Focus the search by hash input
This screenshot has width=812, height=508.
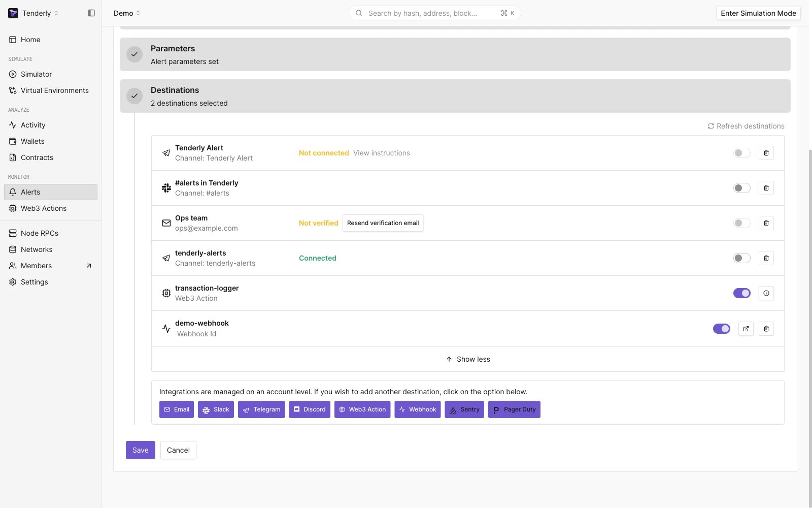pyautogui.click(x=434, y=13)
